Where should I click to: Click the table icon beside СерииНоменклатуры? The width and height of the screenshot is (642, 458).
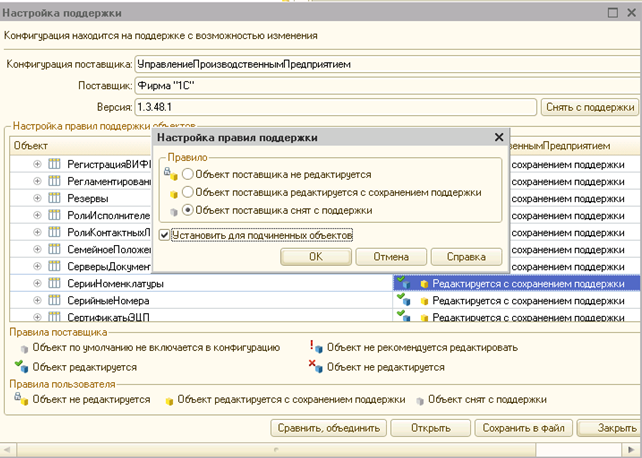55,283
